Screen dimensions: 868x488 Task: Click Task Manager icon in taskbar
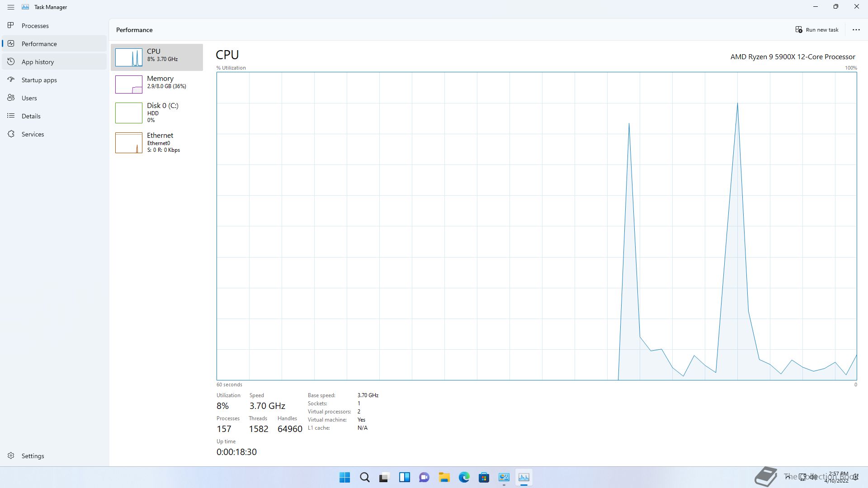click(524, 477)
